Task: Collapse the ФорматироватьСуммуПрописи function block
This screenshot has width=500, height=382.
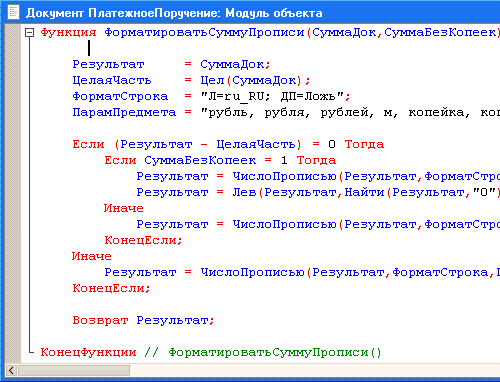Action: 30,32
